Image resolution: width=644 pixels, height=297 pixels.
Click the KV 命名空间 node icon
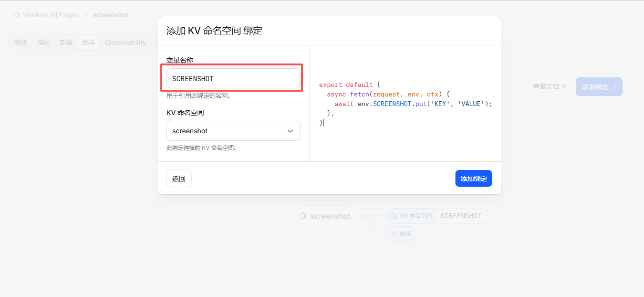click(394, 216)
